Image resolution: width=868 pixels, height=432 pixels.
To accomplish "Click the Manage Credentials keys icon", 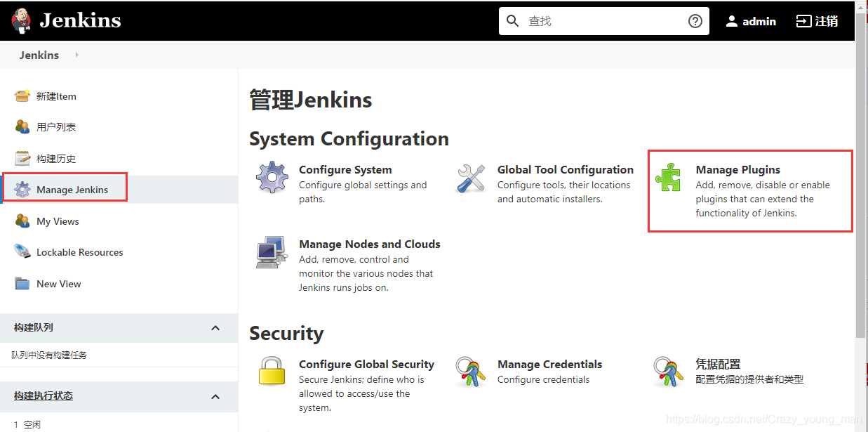I will pos(471,372).
